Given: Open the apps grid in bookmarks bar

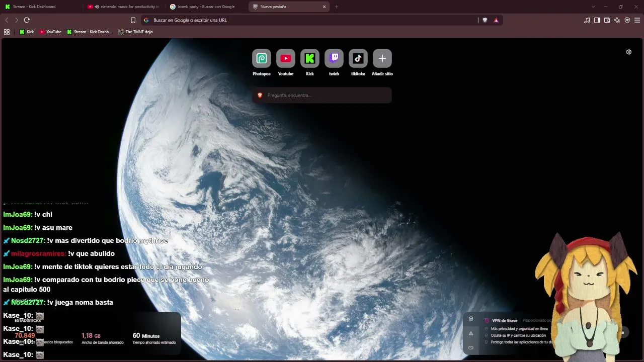Looking at the screenshot, I should click(x=7, y=32).
